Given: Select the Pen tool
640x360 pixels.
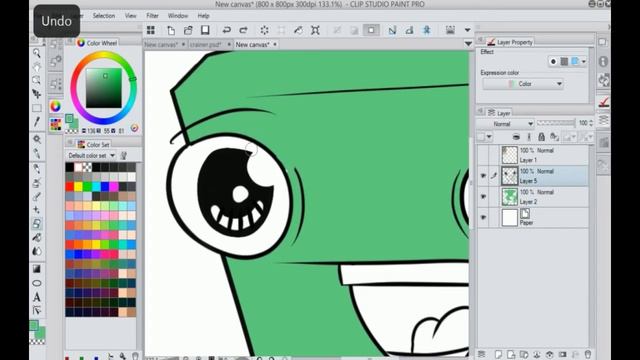Looking at the screenshot, I should (37, 153).
